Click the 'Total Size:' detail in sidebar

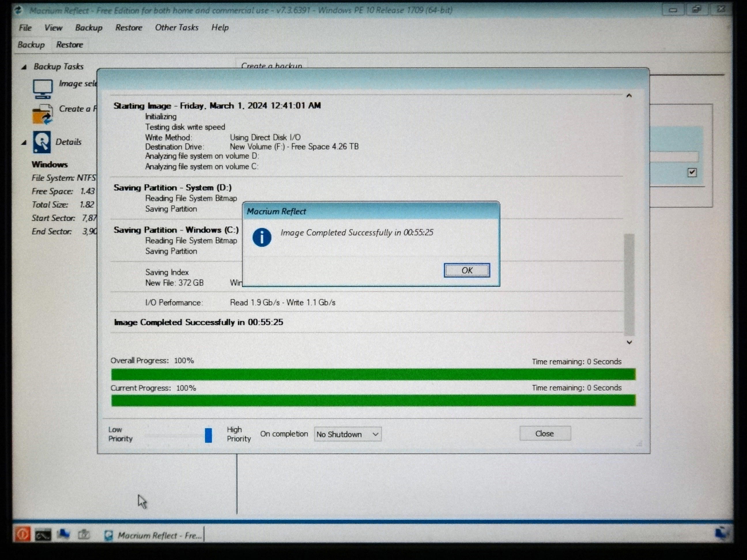click(x=63, y=205)
